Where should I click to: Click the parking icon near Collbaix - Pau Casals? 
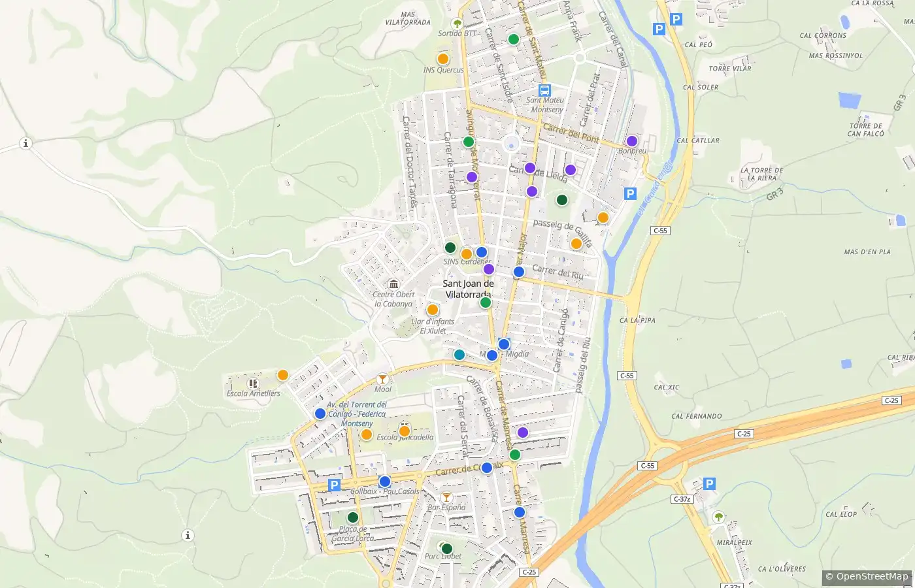334,485
